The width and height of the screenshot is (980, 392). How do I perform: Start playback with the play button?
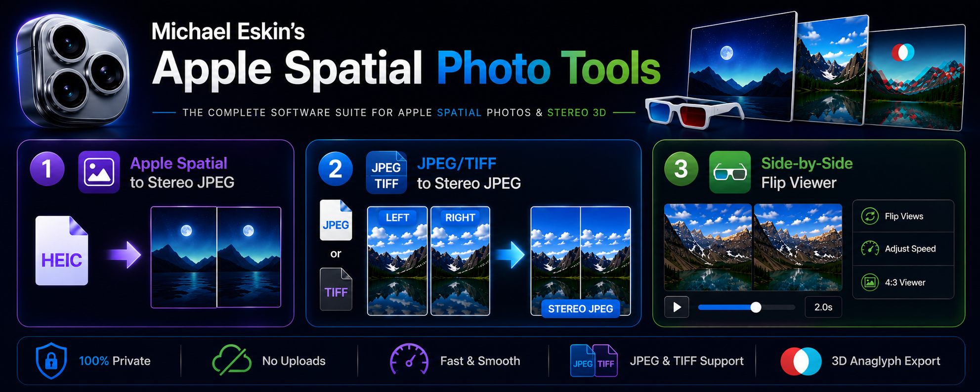tap(677, 307)
